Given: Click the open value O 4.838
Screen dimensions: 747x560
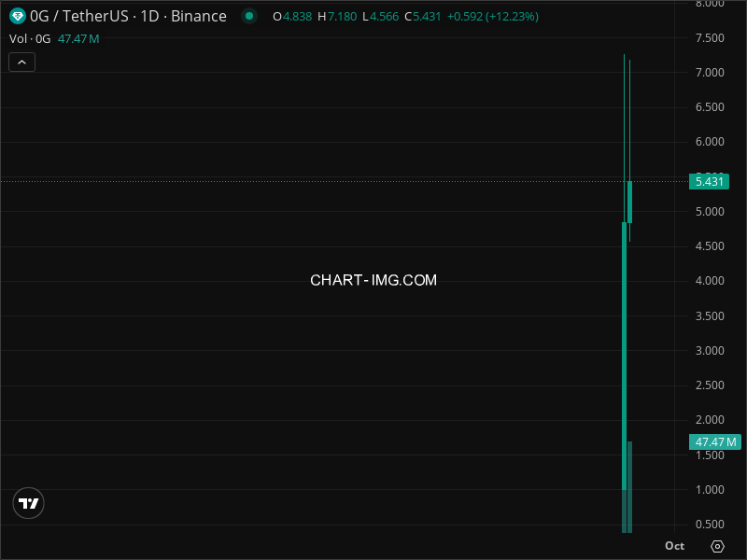Looking at the screenshot, I should click(291, 17).
